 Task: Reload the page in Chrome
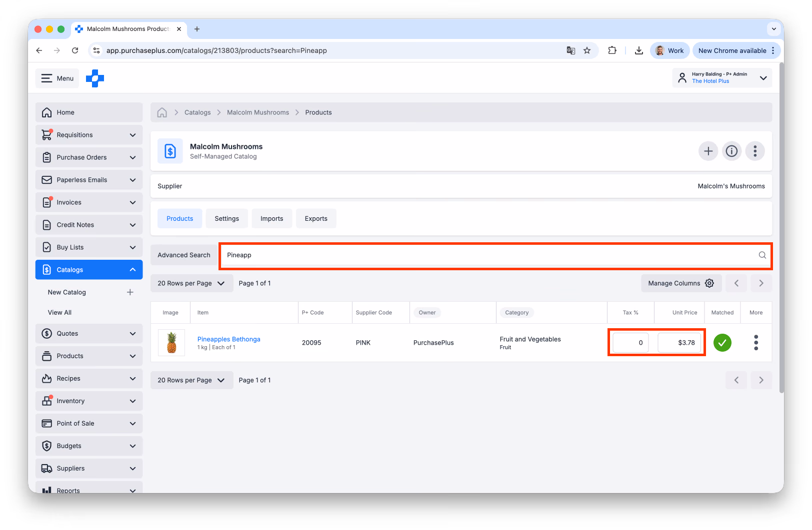(75, 50)
